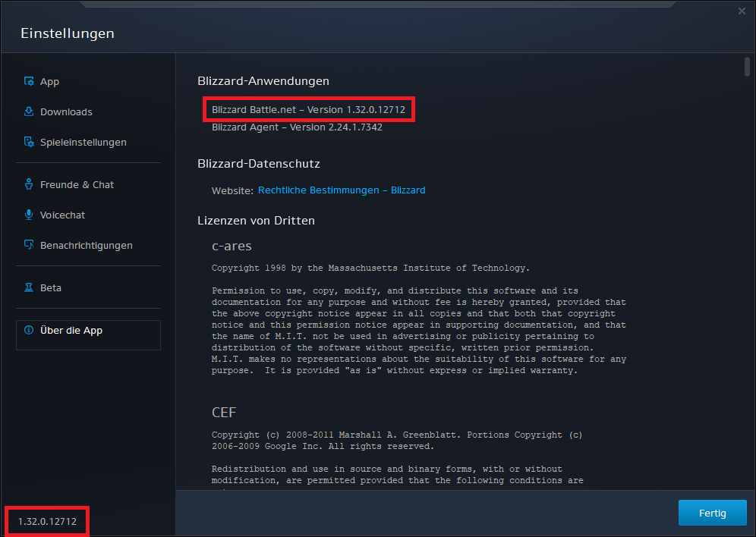The width and height of the screenshot is (756, 537).
Task: Open Benachrichtigungen settings
Action: point(88,245)
